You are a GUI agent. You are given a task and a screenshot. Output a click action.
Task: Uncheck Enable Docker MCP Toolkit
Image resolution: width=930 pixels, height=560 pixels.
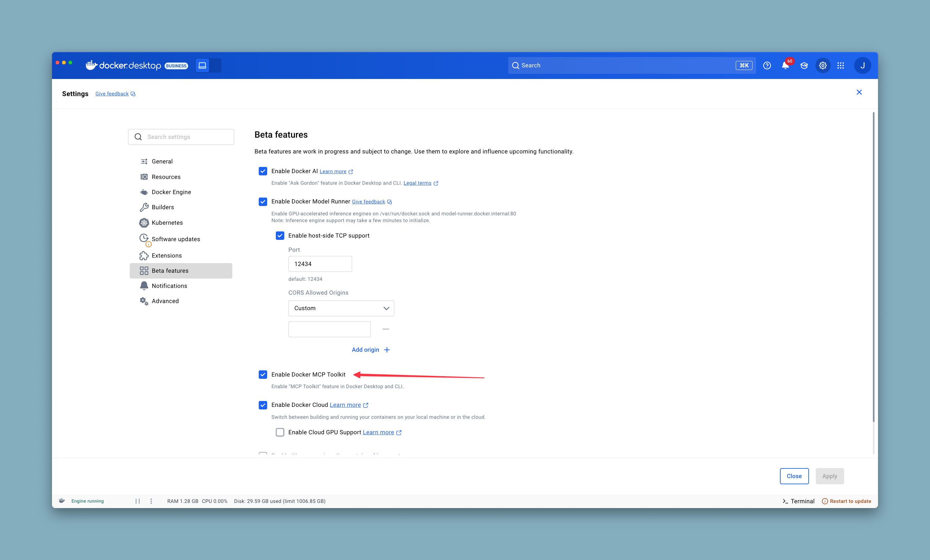(x=263, y=375)
